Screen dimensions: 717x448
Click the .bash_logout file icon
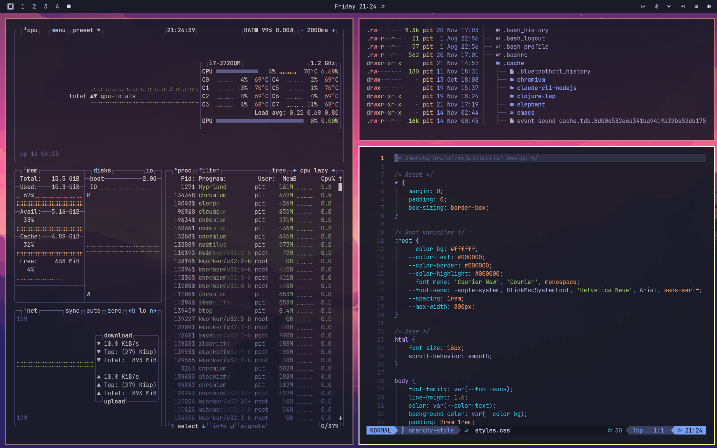(x=499, y=38)
